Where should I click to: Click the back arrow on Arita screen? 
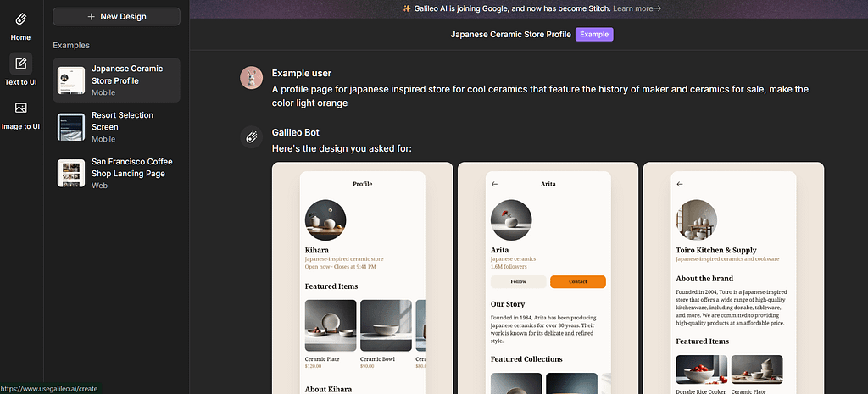pyautogui.click(x=494, y=184)
